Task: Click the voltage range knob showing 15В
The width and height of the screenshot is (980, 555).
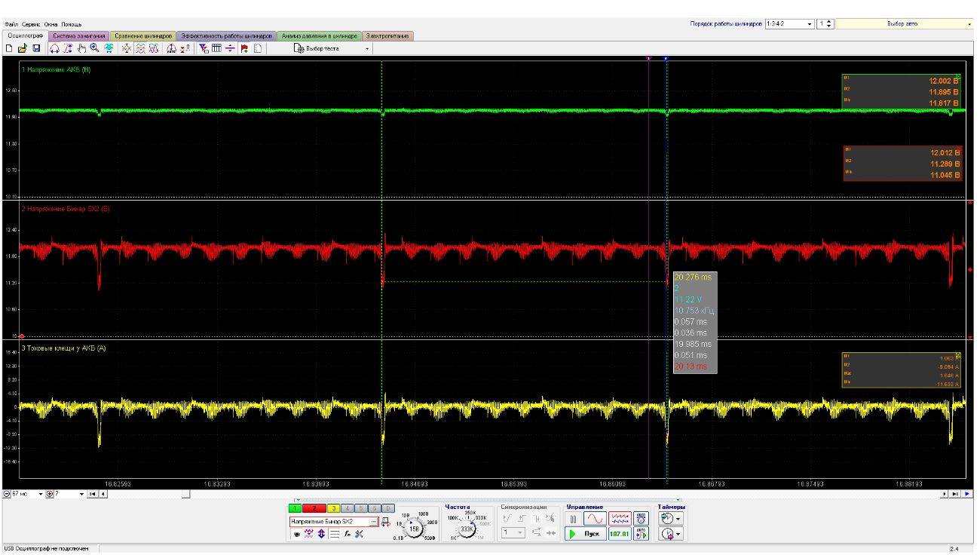Action: (x=414, y=529)
